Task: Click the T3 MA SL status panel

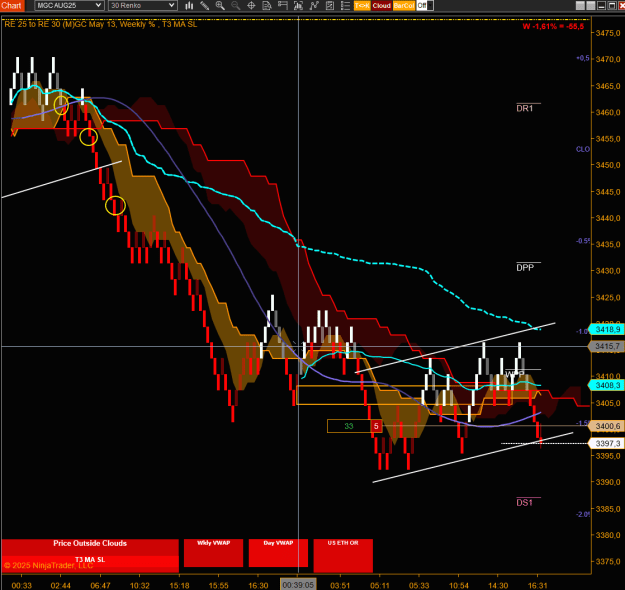Action: [x=90, y=564]
